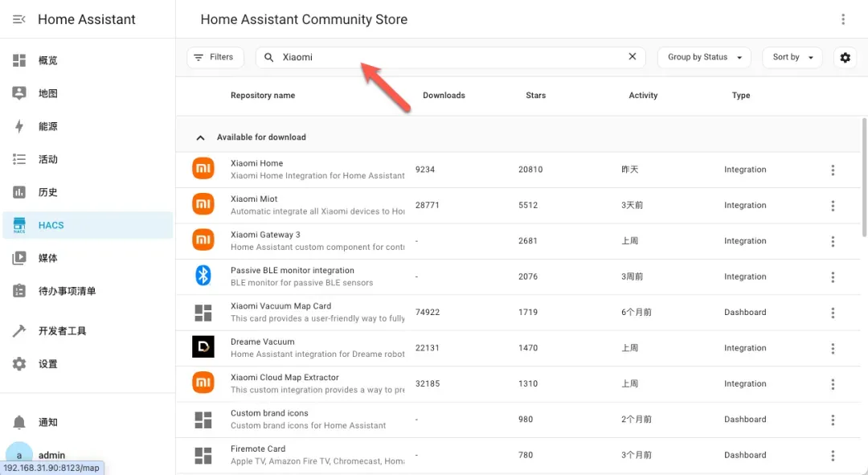Image resolution: width=868 pixels, height=475 pixels.
Task: Open the HACS settings gear
Action: (x=845, y=58)
